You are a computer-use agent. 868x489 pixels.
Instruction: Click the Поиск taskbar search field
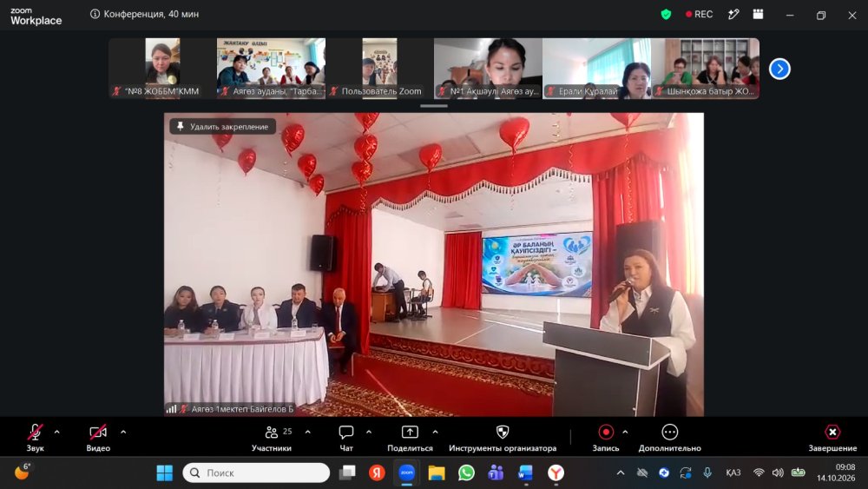(256, 473)
